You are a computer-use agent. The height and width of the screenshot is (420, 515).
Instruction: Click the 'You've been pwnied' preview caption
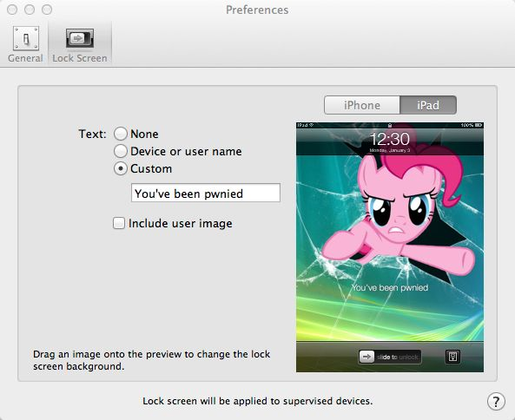[x=390, y=288]
